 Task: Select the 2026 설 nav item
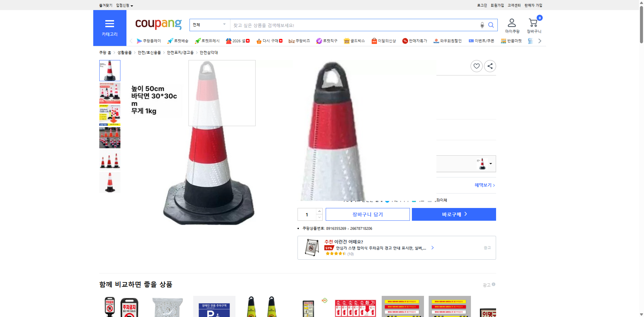click(x=237, y=41)
